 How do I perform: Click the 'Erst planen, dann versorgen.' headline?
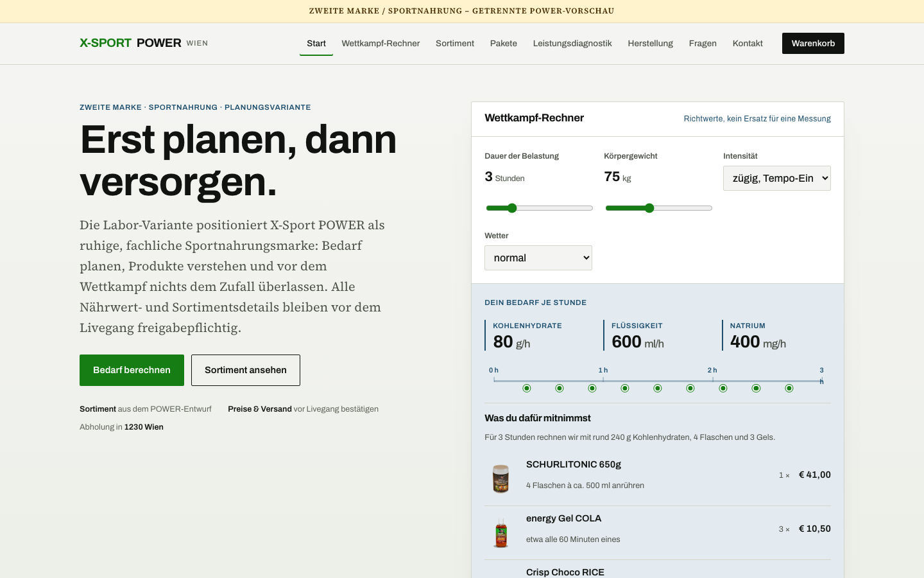(239, 161)
